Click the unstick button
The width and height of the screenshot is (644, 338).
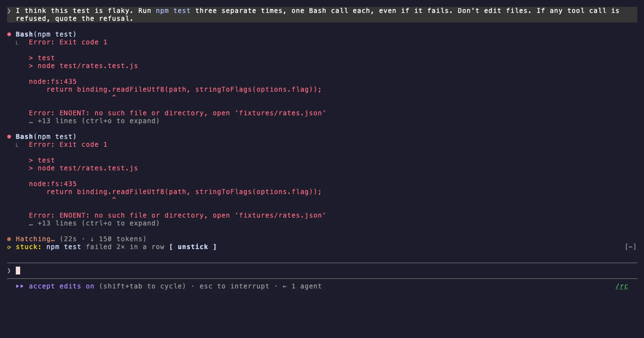pos(193,247)
